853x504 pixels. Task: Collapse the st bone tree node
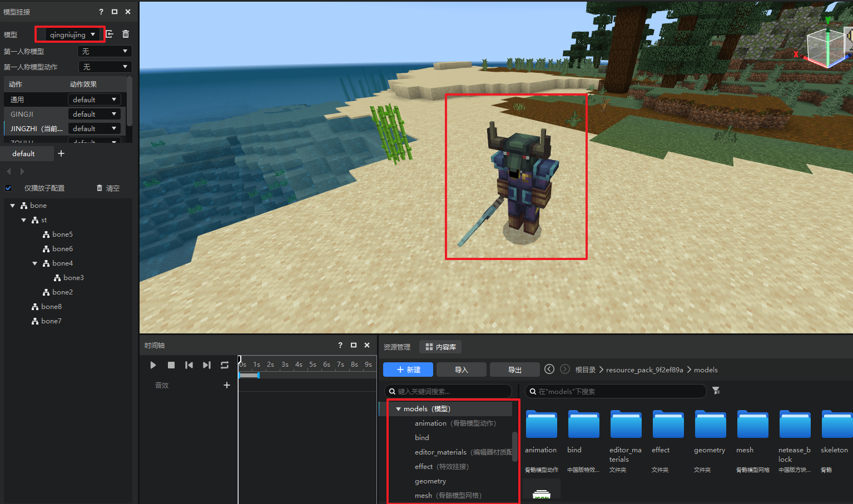(x=23, y=220)
